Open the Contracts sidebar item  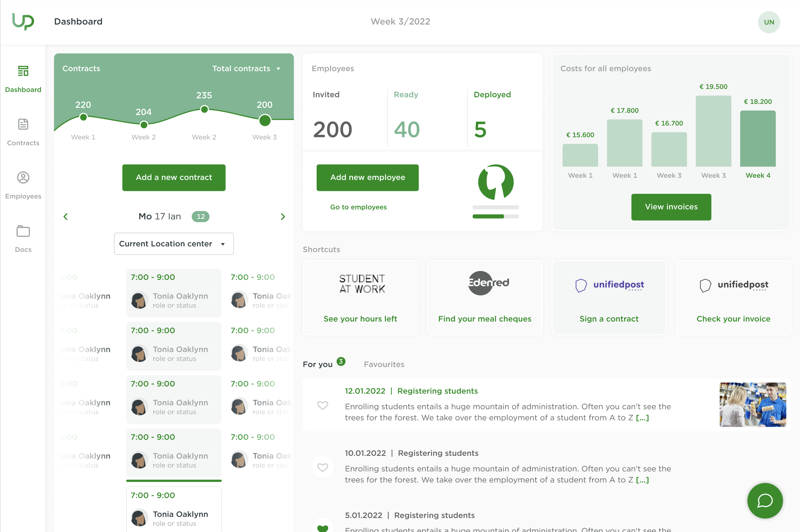23,132
